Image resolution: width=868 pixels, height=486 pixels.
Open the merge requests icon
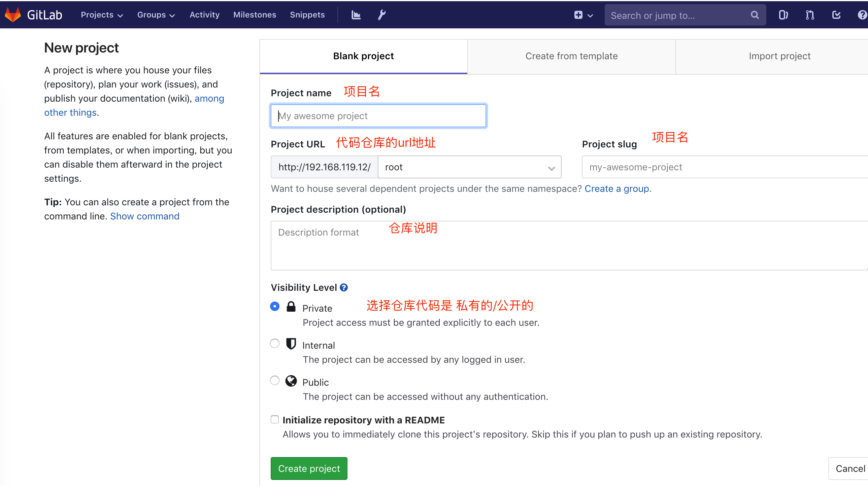810,15
